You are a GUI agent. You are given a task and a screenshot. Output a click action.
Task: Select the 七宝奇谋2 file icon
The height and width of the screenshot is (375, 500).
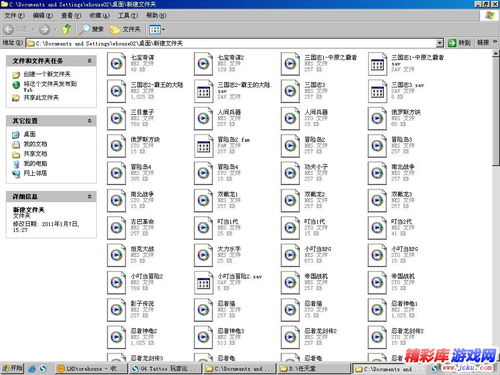tap(203, 63)
